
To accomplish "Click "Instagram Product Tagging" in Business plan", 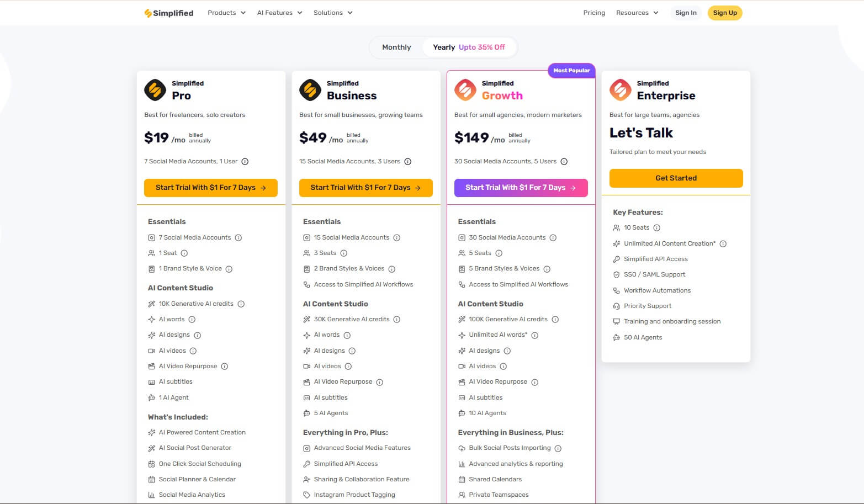I will point(354,495).
